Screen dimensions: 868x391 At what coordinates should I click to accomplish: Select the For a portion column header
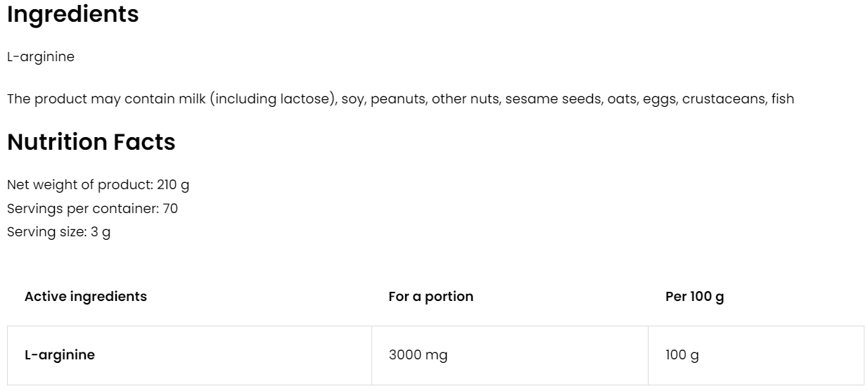(x=430, y=297)
